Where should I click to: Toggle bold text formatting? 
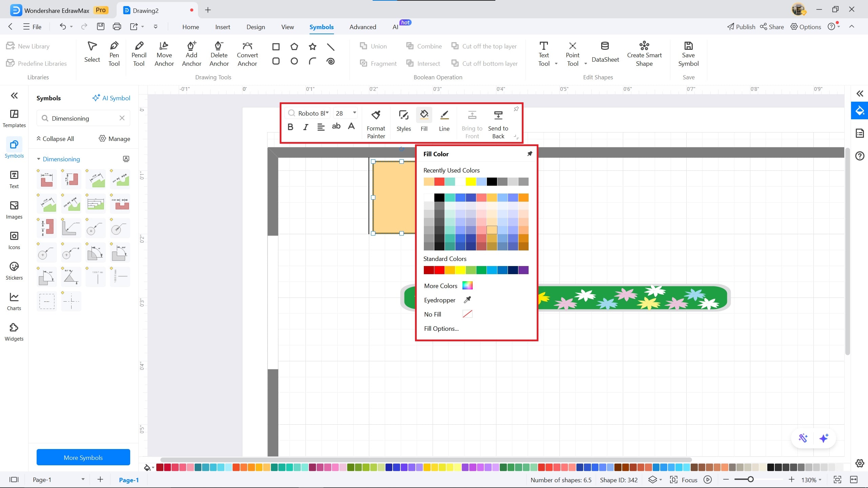pyautogui.click(x=290, y=127)
